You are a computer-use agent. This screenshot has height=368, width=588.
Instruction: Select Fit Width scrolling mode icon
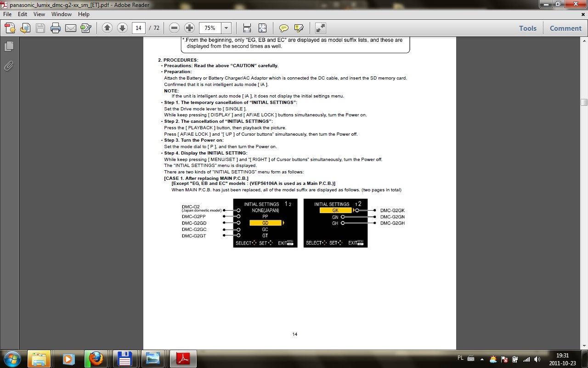click(247, 28)
